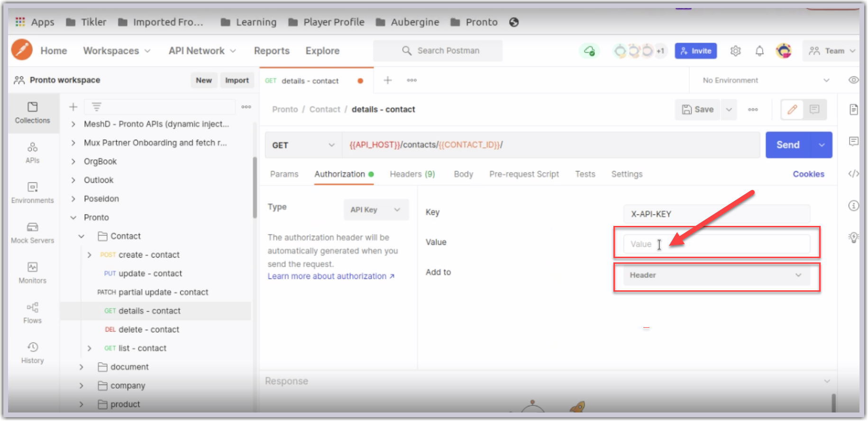Switch to edit mode pencil icon
Viewport: 868px width, 421px height.
[x=792, y=109]
